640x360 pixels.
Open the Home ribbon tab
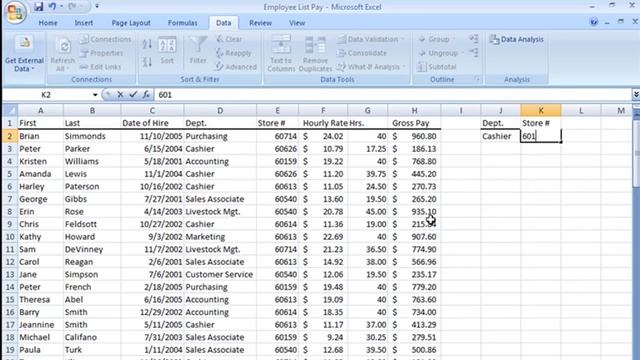[48, 23]
